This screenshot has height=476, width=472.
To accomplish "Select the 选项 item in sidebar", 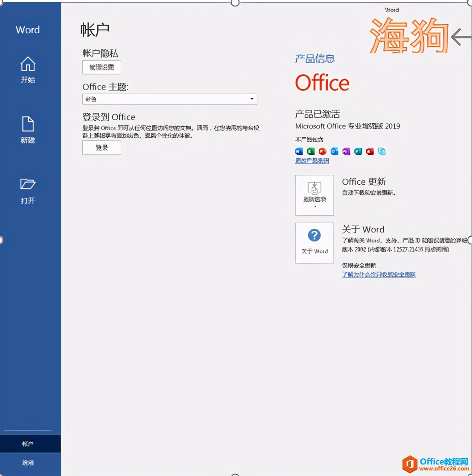I will pos(30,463).
